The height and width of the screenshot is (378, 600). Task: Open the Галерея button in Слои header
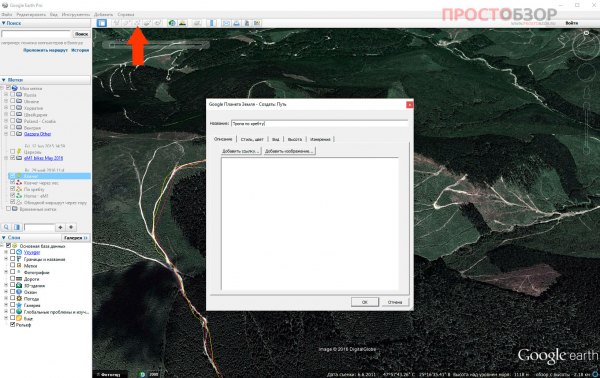coord(76,238)
